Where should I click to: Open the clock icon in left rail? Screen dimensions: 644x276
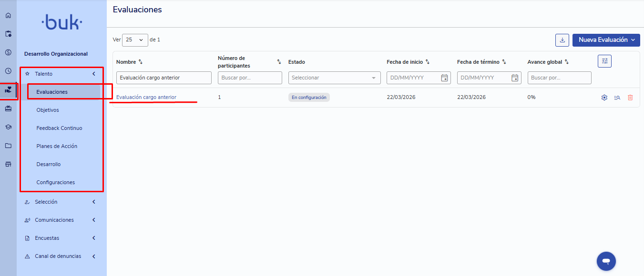click(x=8, y=71)
